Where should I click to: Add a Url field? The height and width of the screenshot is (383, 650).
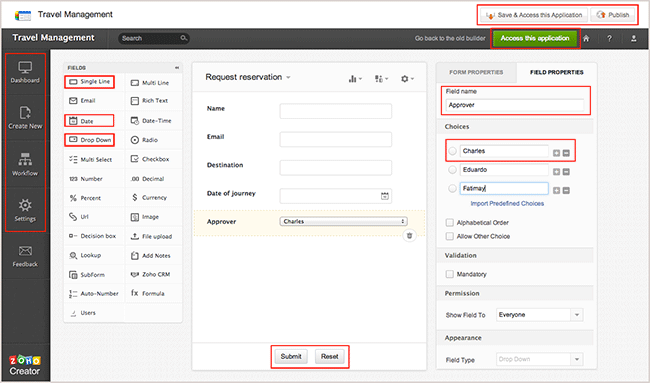[78, 217]
